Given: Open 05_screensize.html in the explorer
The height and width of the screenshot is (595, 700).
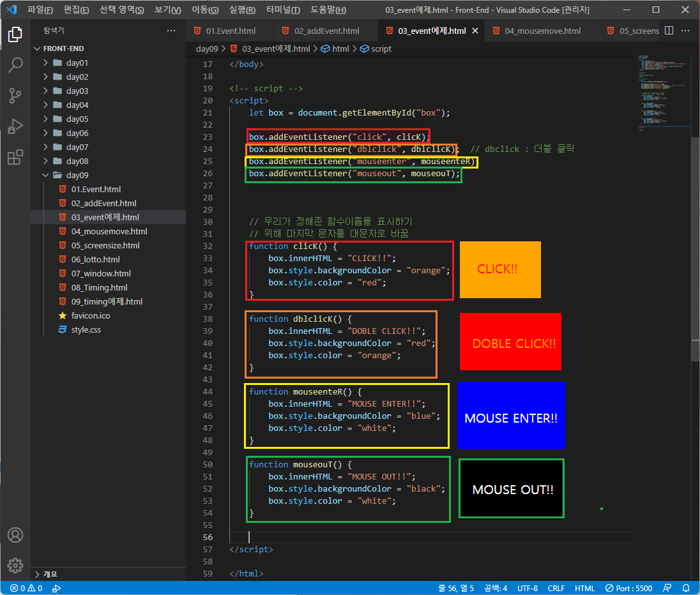Looking at the screenshot, I should [105, 246].
